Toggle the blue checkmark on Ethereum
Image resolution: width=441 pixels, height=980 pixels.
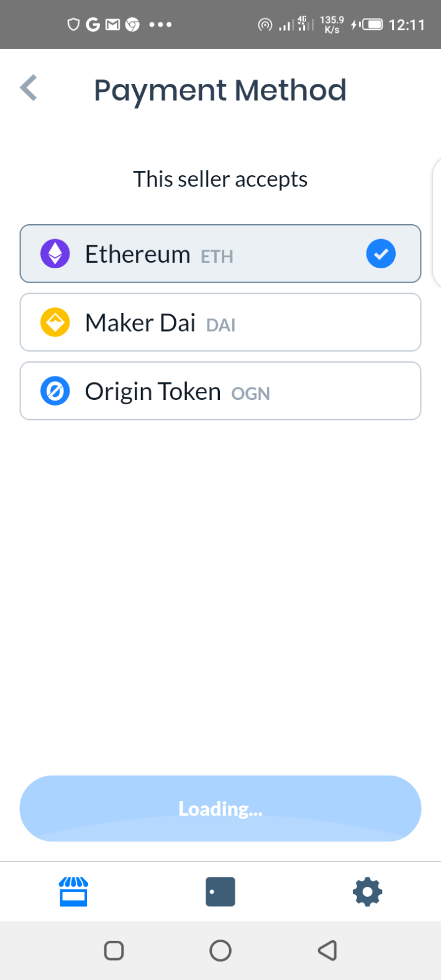(381, 254)
